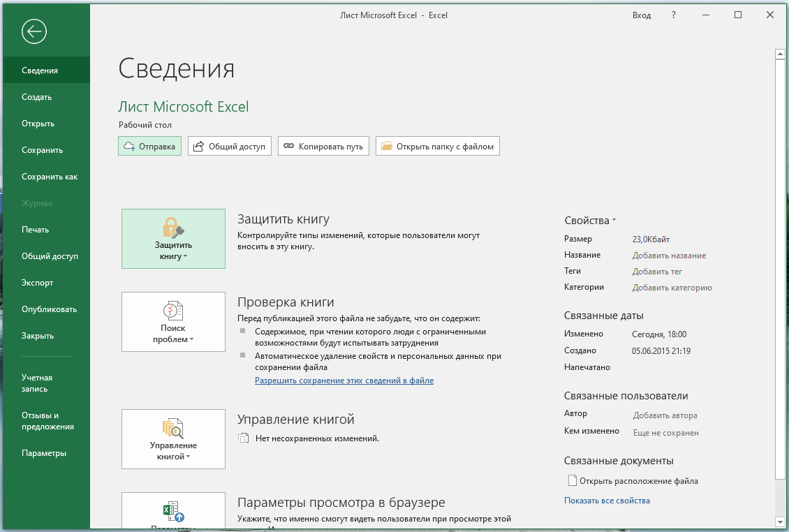Expand the Свойства dropdown arrow
The height and width of the screenshot is (532, 789).
(614, 221)
